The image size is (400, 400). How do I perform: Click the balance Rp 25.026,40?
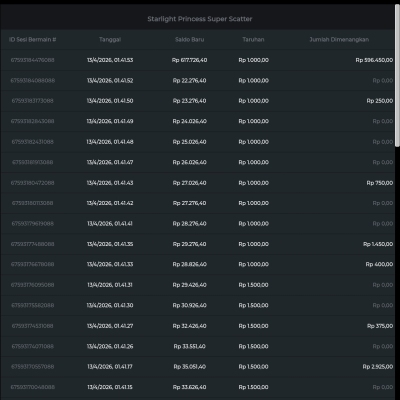189,142
